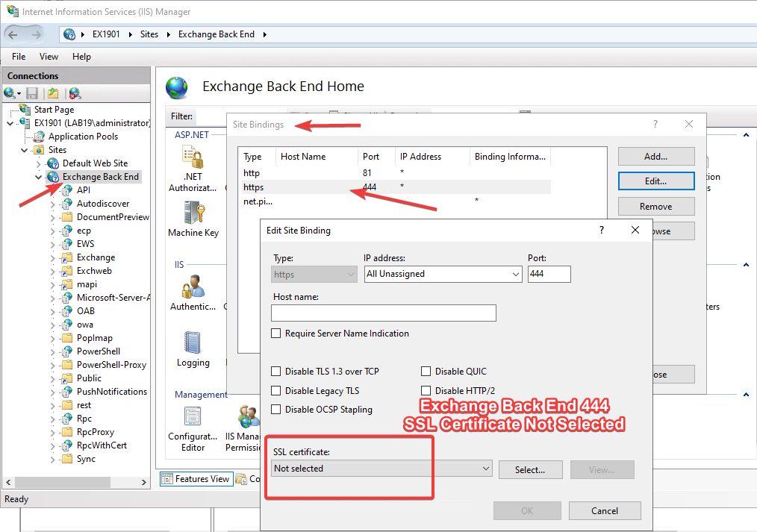Screen dimensions: 757x532
Task: Select the Start Page tree item
Action: 54,110
